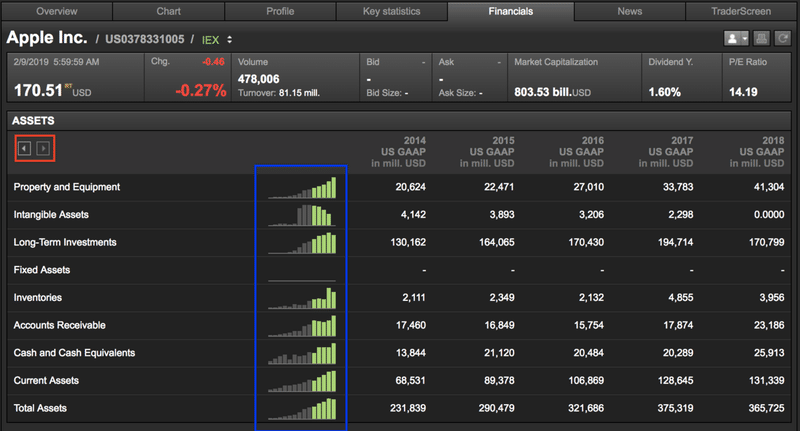Click the Inventories row label
800x431 pixels.
(x=38, y=297)
